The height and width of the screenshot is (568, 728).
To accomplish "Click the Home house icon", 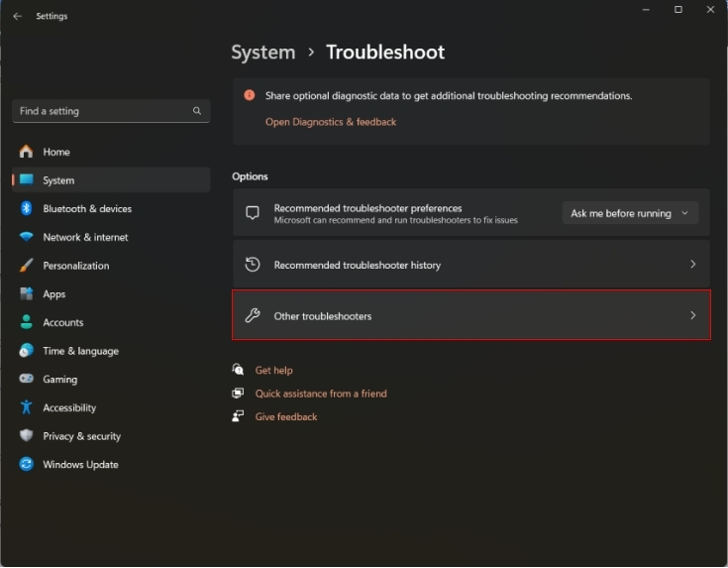I will pyautogui.click(x=26, y=152).
